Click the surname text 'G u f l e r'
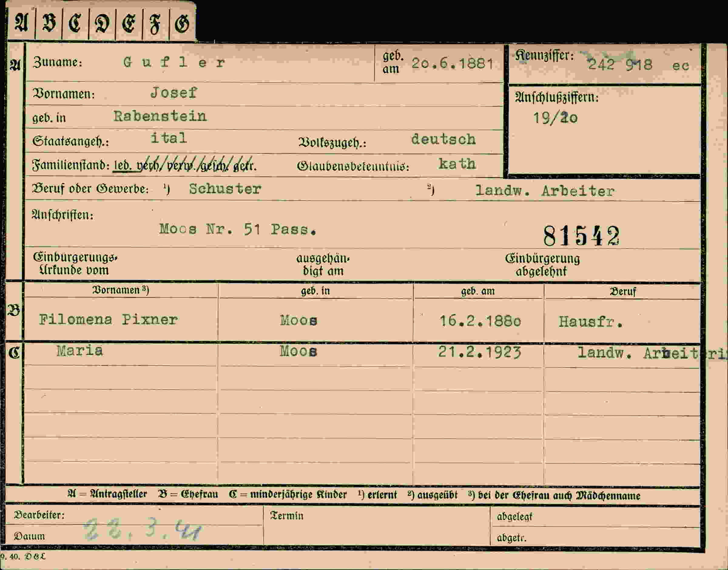 coord(174,63)
